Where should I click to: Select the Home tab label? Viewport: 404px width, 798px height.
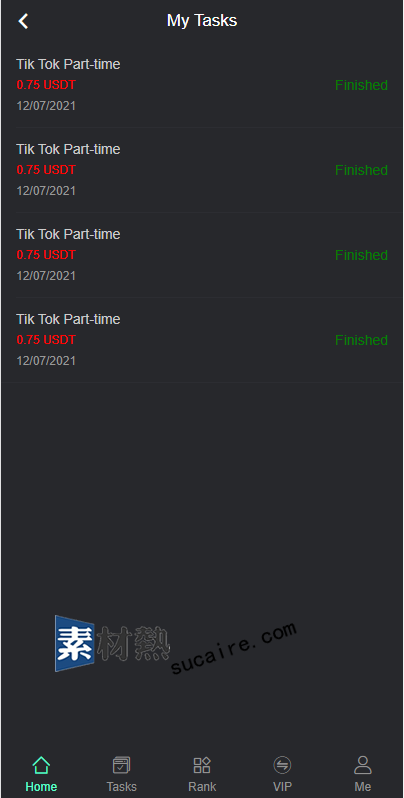[x=41, y=786]
